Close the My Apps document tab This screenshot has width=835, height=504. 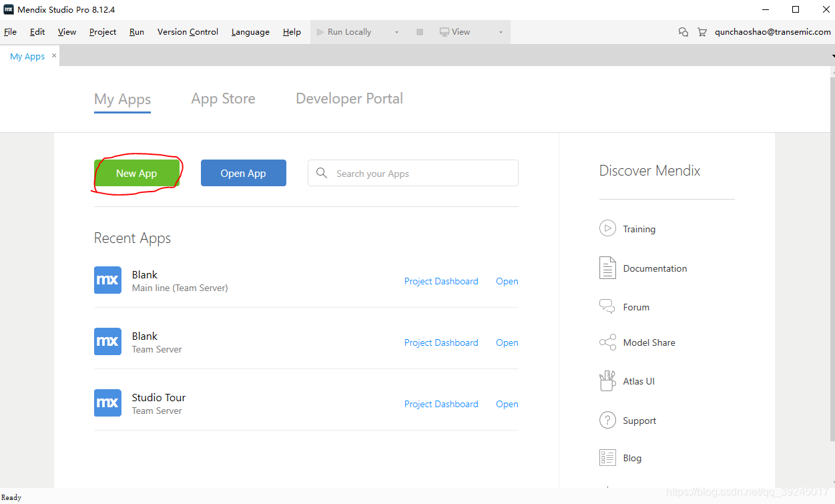click(x=54, y=56)
